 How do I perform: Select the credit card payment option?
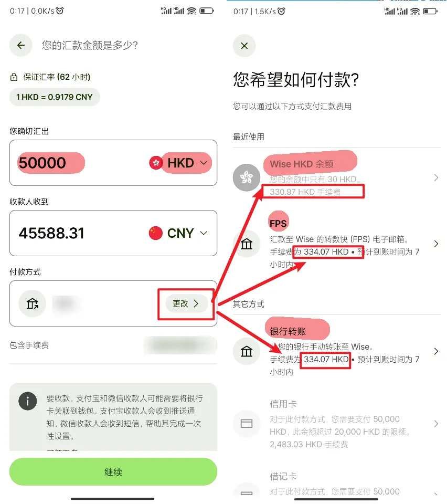point(336,424)
